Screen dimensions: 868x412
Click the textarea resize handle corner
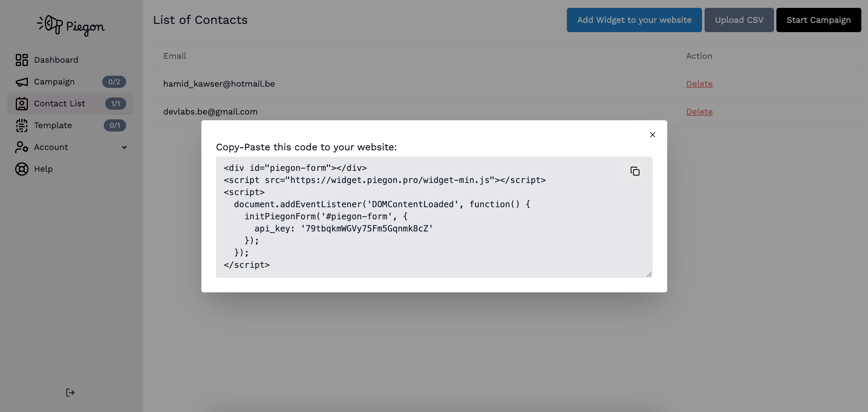click(649, 275)
